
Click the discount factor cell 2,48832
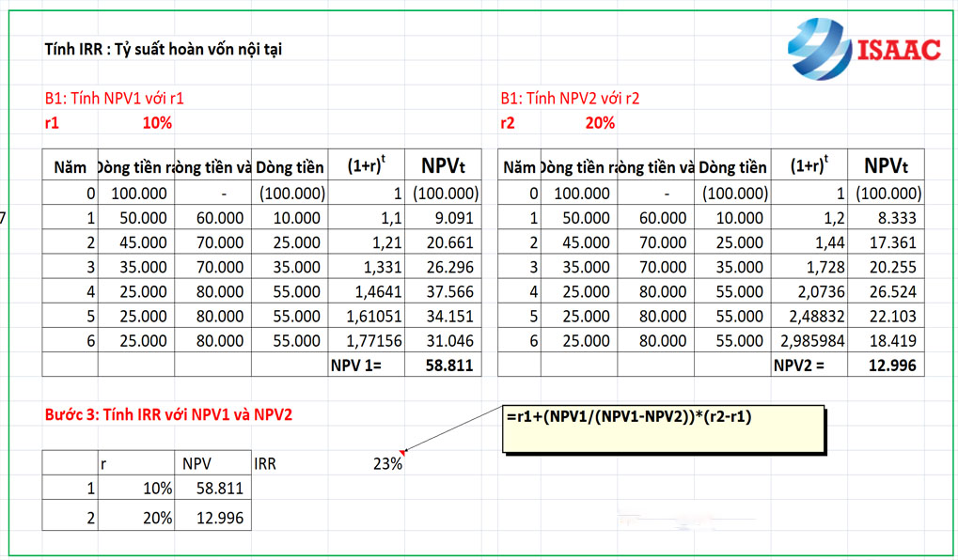click(x=809, y=316)
